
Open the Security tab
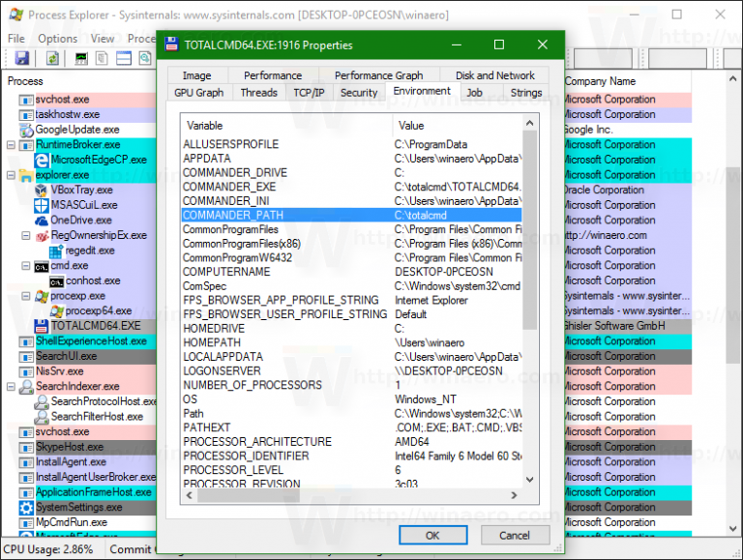pyautogui.click(x=359, y=93)
